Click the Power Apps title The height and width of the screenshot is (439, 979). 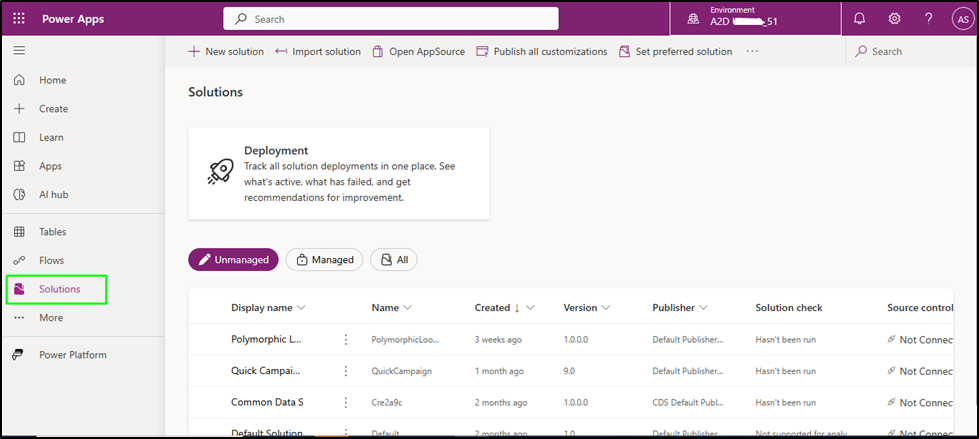pos(73,19)
